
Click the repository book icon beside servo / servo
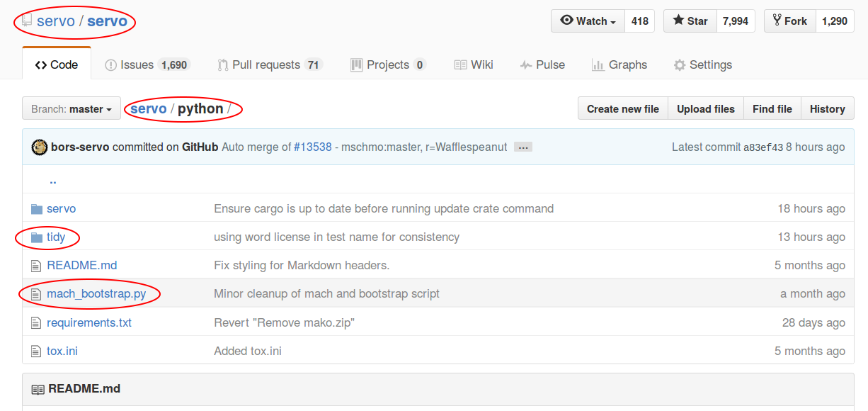pos(27,21)
